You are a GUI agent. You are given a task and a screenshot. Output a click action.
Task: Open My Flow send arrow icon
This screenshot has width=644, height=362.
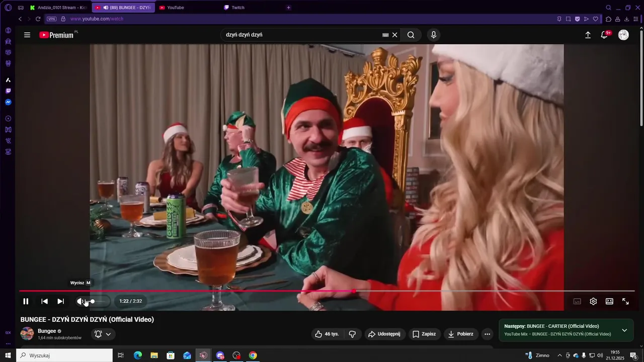586,19
